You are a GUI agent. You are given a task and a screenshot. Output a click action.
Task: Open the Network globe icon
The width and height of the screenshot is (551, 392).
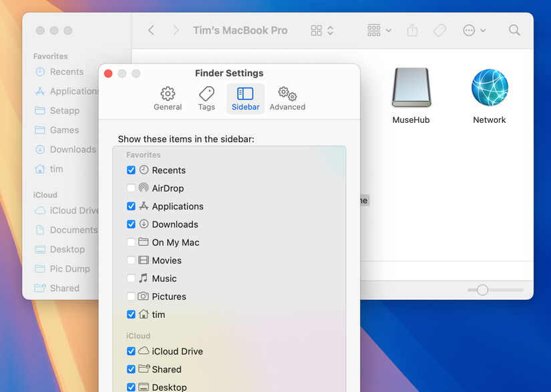click(x=489, y=89)
